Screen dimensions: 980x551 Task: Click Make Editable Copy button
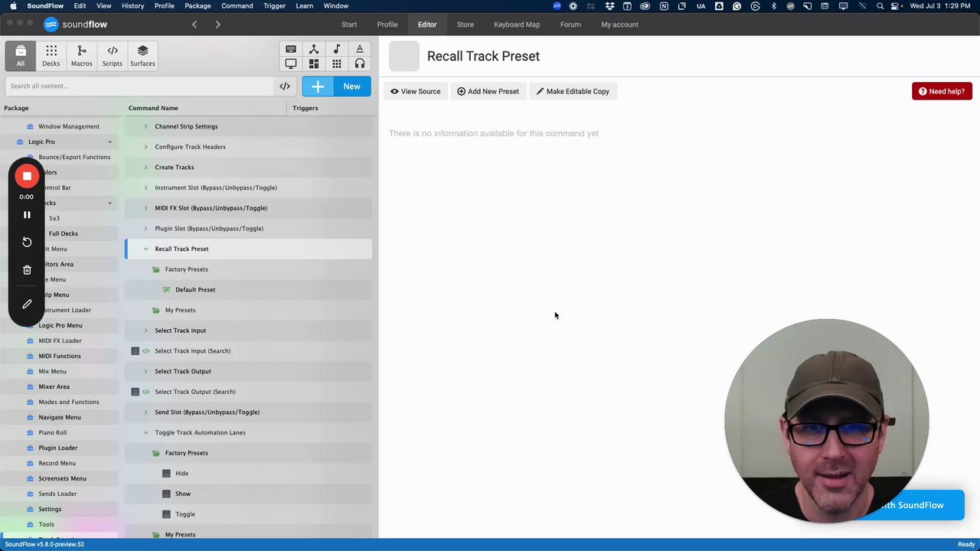click(573, 91)
